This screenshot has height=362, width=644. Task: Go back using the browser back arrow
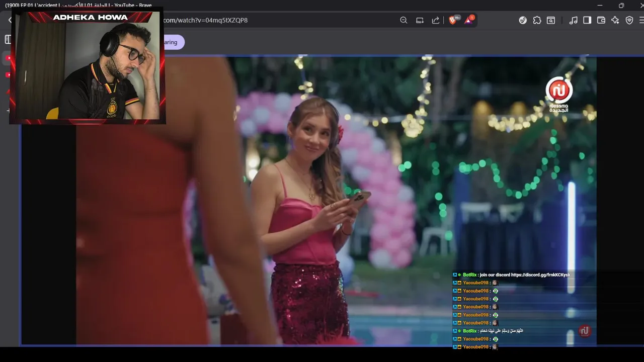tap(10, 20)
